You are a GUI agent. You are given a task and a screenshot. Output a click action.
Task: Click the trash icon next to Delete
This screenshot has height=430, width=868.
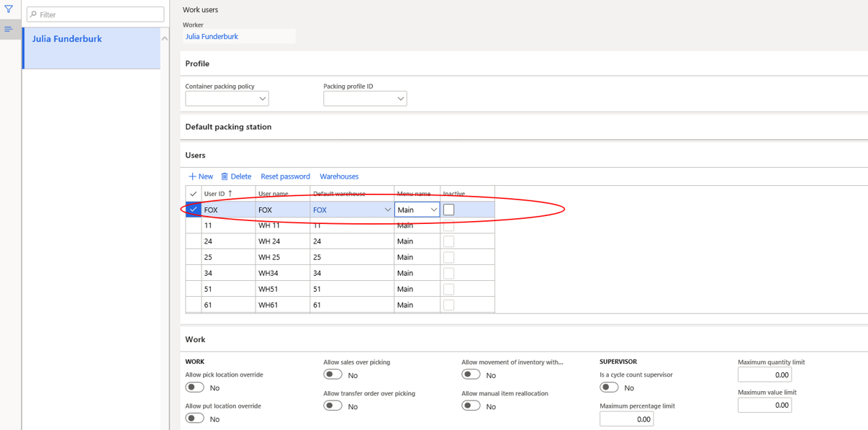click(224, 176)
